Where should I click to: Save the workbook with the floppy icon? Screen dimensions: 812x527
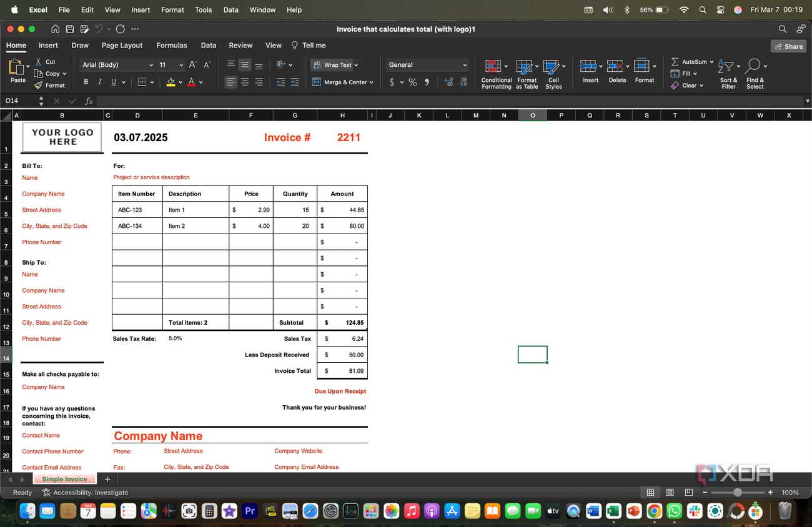coord(70,29)
